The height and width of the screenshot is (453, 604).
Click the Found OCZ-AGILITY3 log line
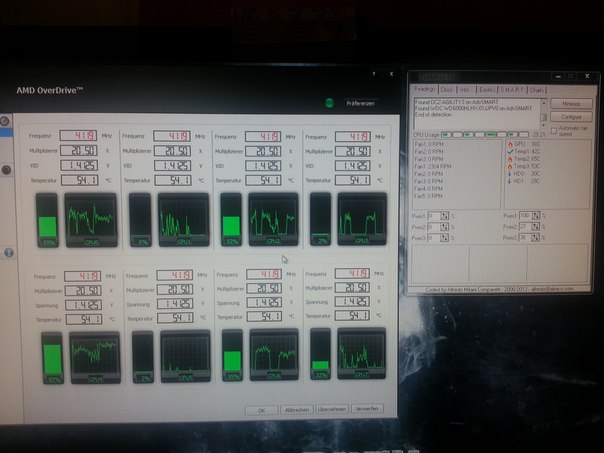(456, 102)
